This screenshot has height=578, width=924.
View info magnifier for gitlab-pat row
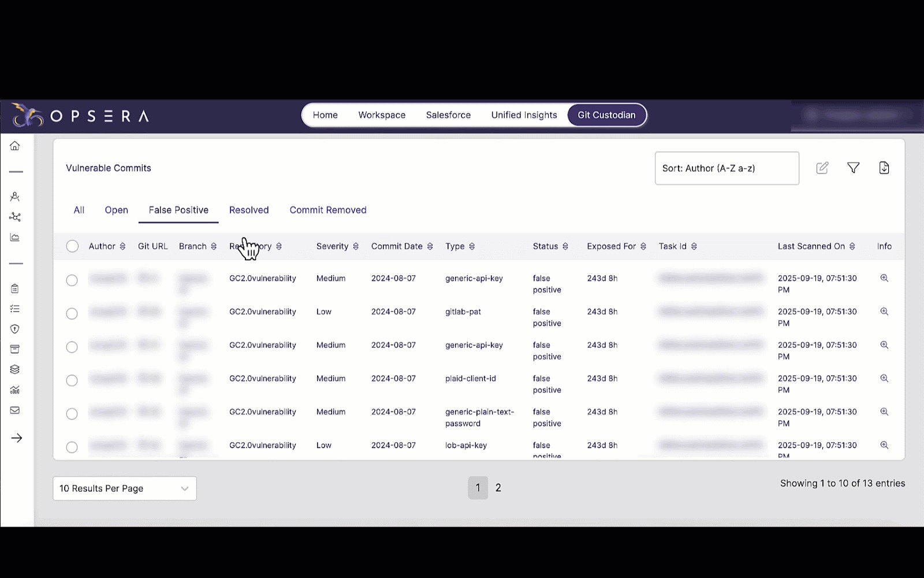coord(884,312)
